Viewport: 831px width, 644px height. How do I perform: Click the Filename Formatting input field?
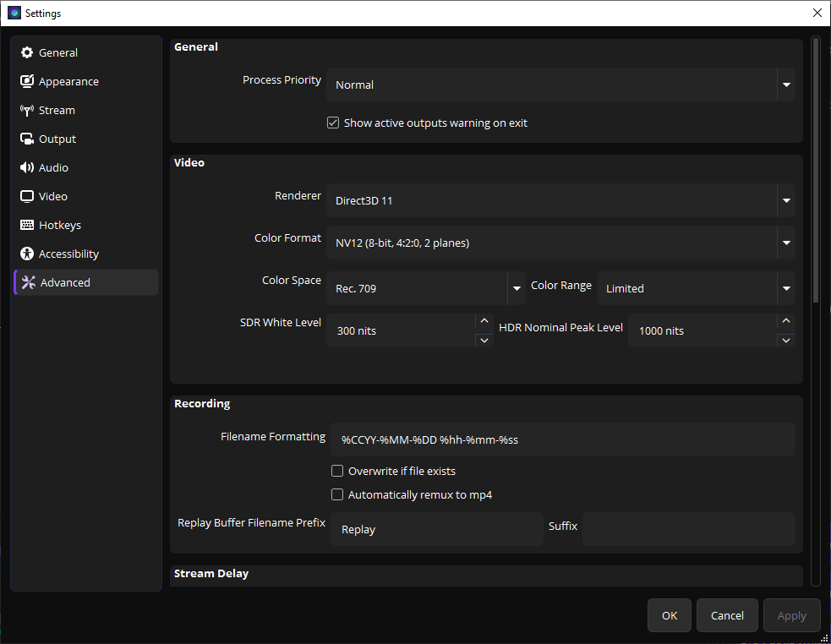[563, 439]
